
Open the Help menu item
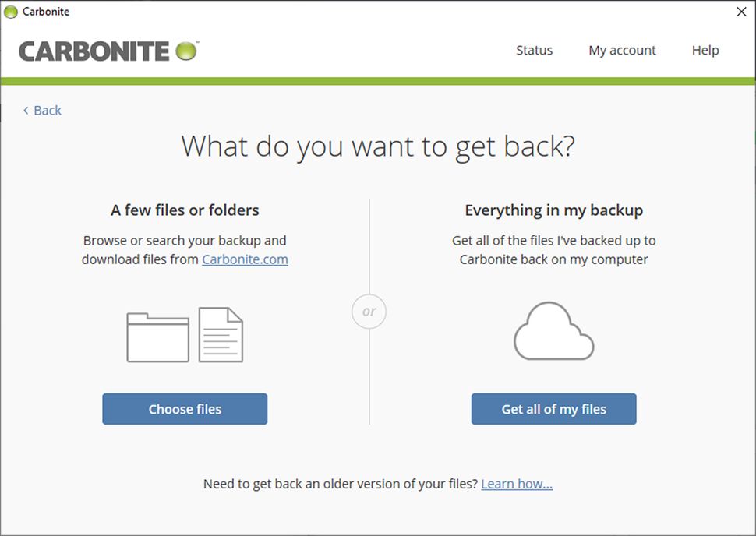tap(705, 50)
